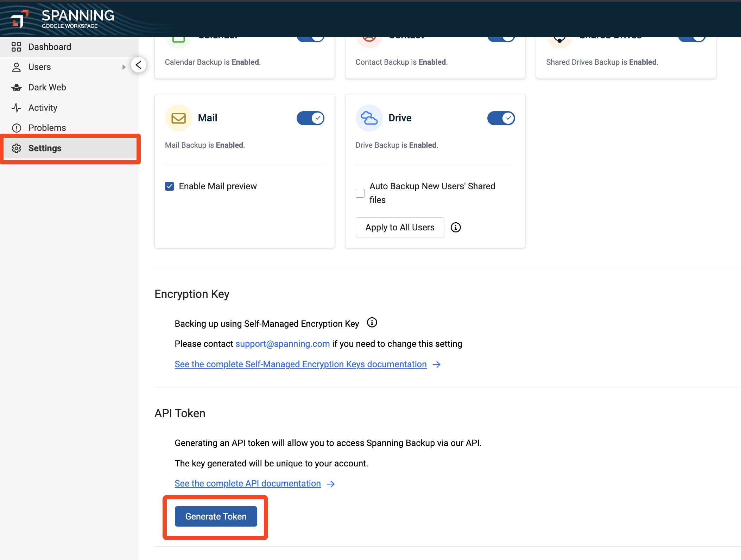Check Auto Backup New Users' Shared files
Screen dimensions: 741x560
coord(360,193)
